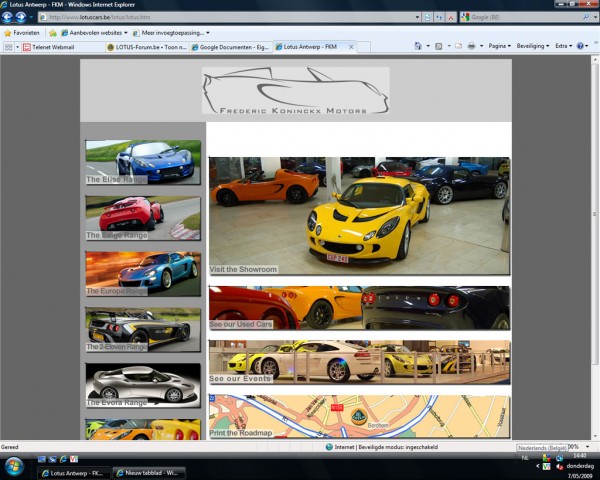Click the NL language indicator
The image size is (600, 480).
pos(525,458)
